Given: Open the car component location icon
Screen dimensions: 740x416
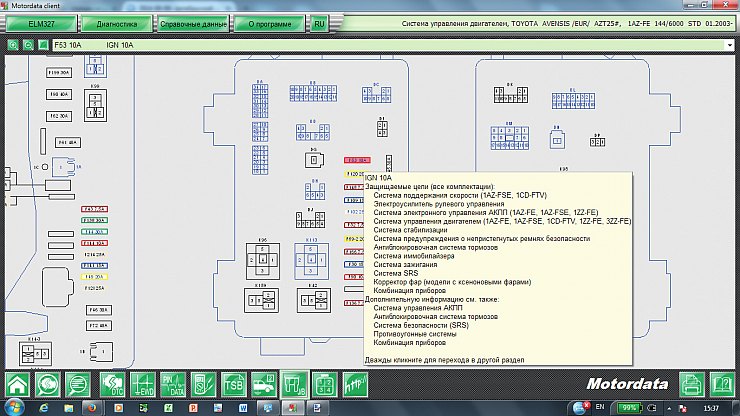Looking at the screenshot, I should click(x=264, y=384).
